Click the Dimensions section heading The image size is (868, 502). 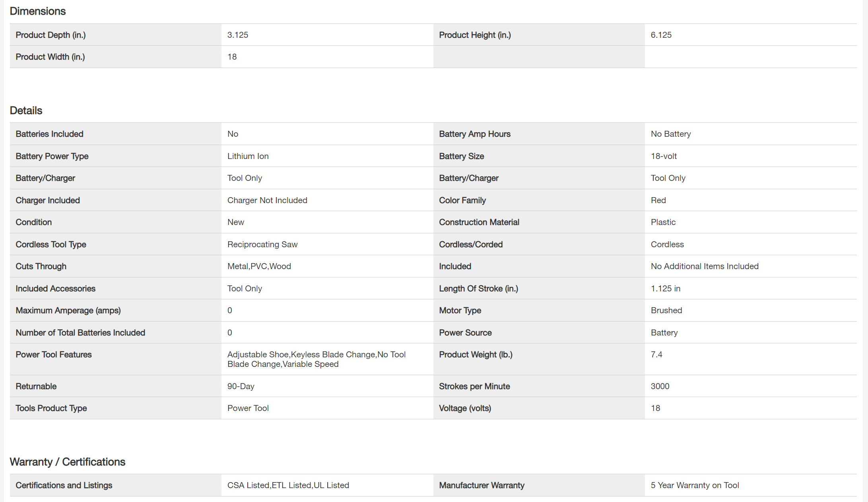pyautogui.click(x=38, y=11)
